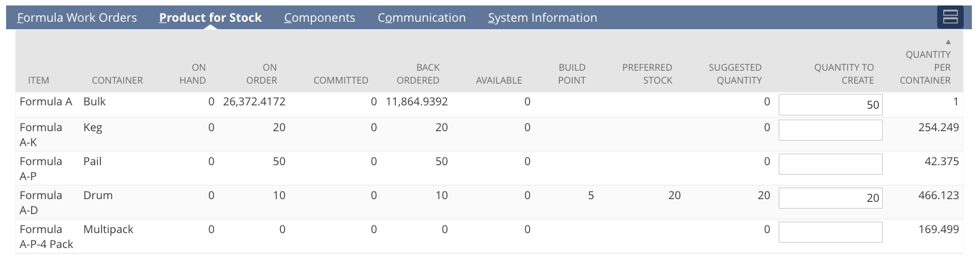
Task: Click Quantity to Create field for Multipack
Action: click(x=830, y=232)
